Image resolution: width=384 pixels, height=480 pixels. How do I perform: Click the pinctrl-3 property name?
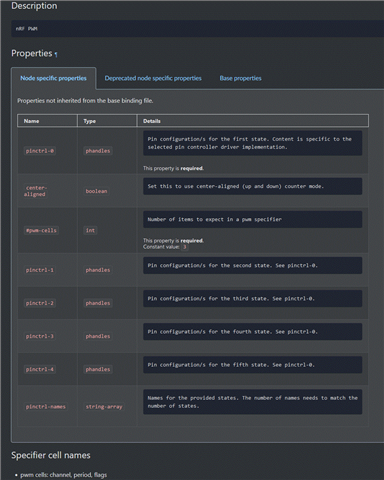click(x=40, y=336)
